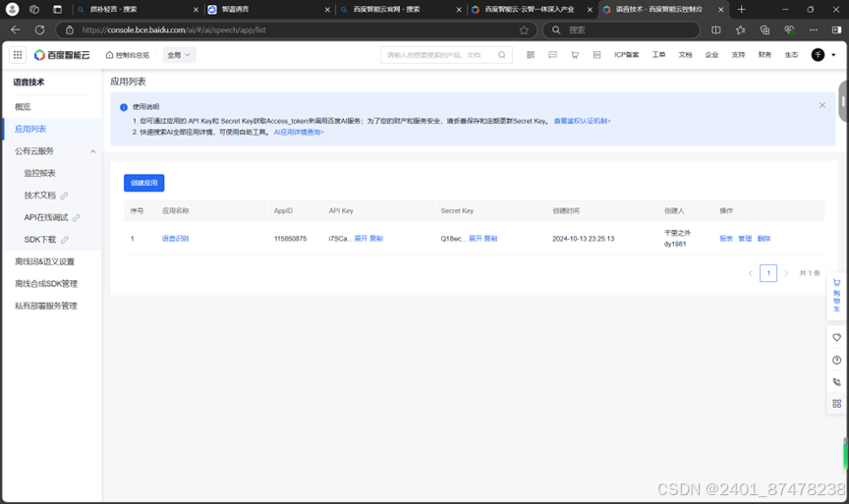Click the heart icon in floating sidebar

836,337
